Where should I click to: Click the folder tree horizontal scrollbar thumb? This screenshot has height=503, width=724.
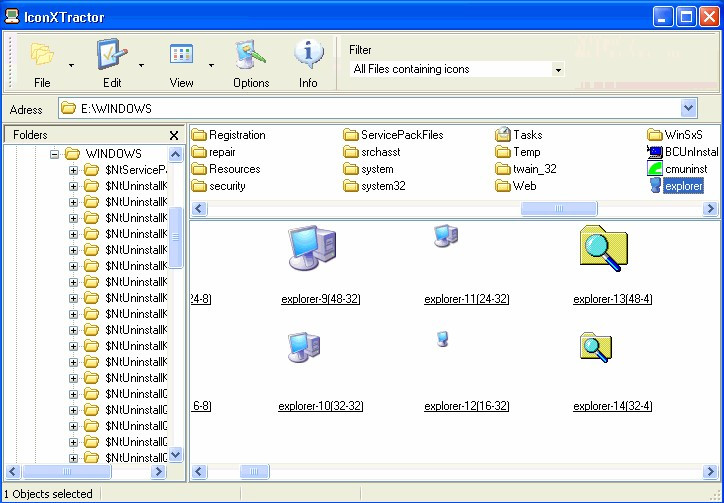67,472
